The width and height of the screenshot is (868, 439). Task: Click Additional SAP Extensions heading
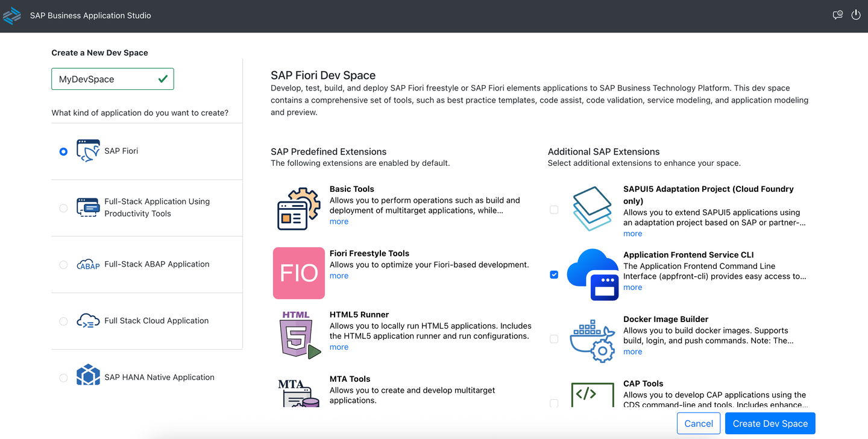pyautogui.click(x=604, y=151)
